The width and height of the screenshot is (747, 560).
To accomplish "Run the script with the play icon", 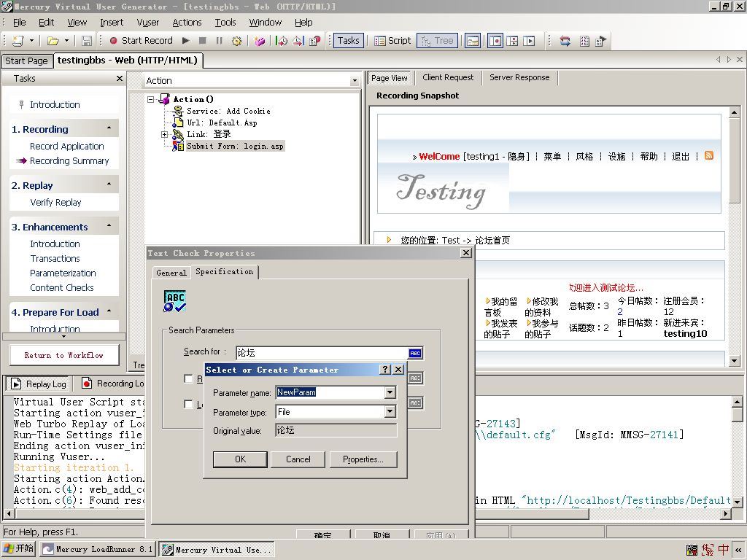I will coord(186,41).
